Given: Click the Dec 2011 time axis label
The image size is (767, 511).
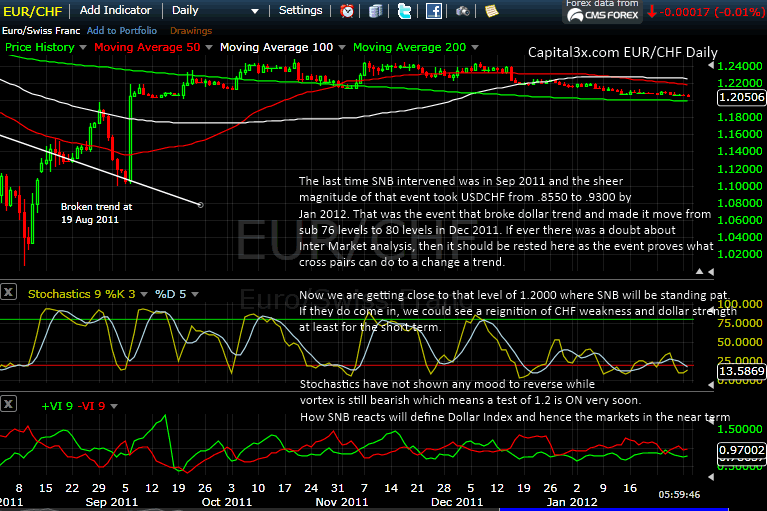Looking at the screenshot, I should tap(457, 502).
